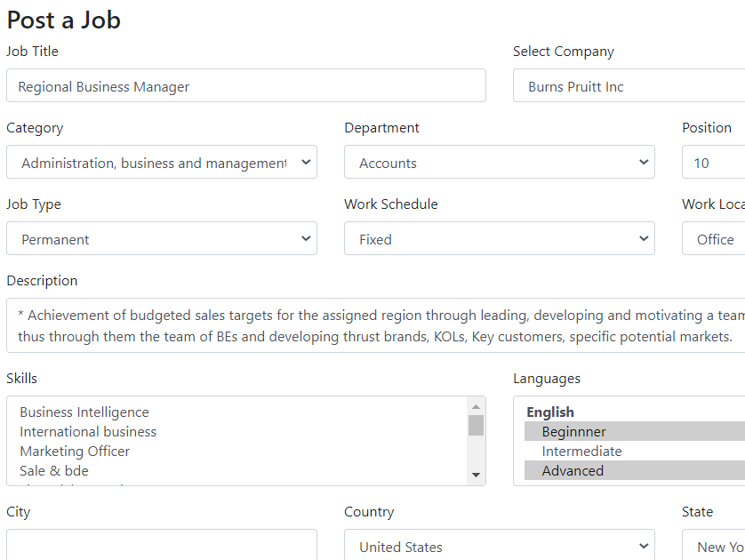The image size is (745, 560).
Task: Open the Job Type dropdown showing Permanent
Action: click(x=162, y=238)
